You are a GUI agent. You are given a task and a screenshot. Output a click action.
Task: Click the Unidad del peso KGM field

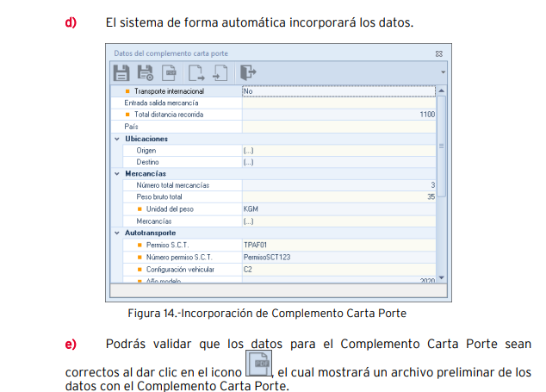click(x=338, y=209)
